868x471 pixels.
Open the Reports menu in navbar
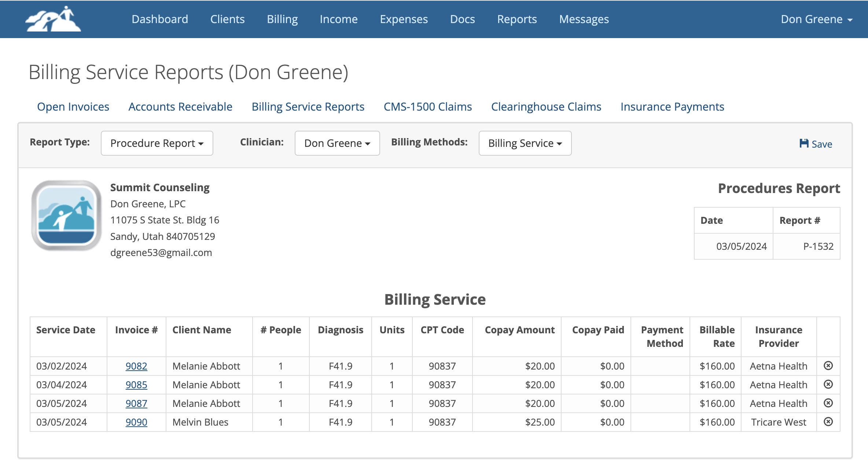517,19
